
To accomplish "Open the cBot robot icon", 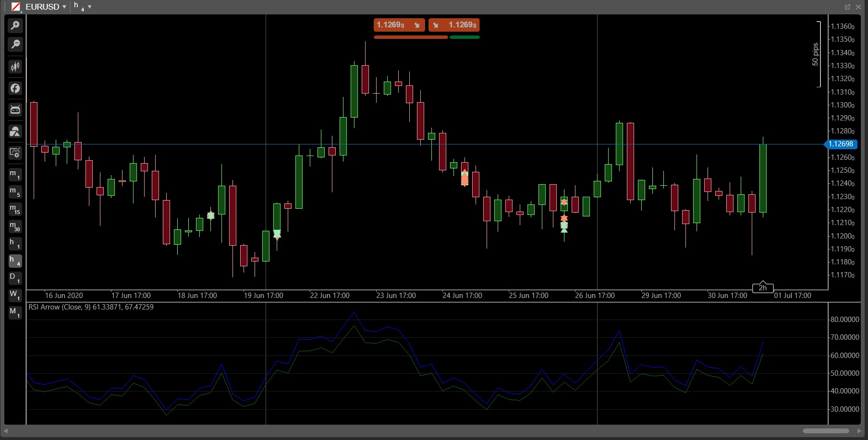I will [15, 110].
